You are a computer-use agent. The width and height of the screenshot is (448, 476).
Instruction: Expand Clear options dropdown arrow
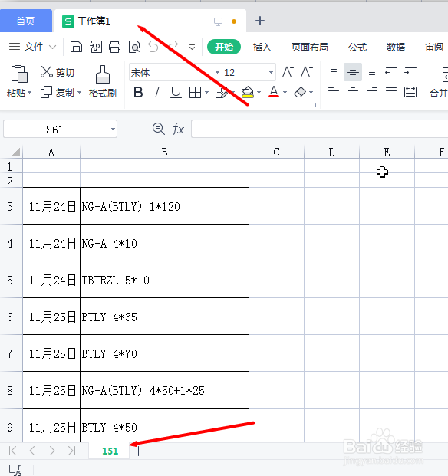click(x=311, y=92)
